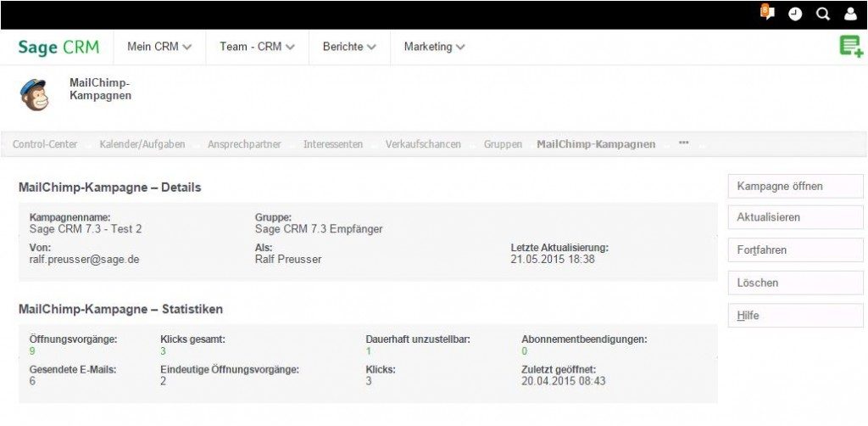Expand the Mein CRM dropdown menu
The width and height of the screenshot is (868, 426).
click(x=159, y=47)
